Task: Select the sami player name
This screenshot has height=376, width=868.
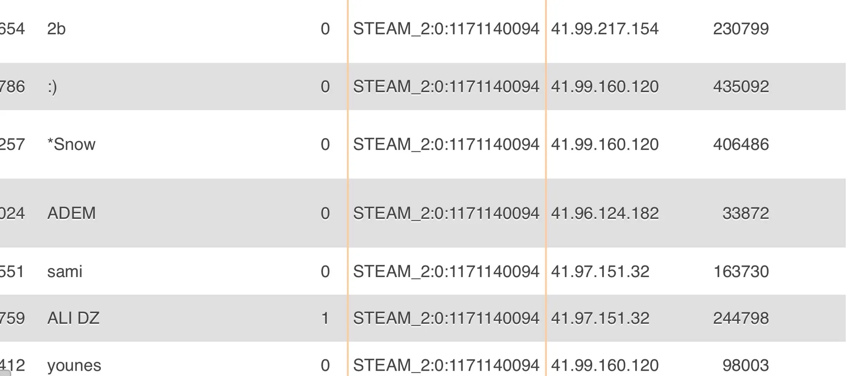Action: [x=65, y=272]
